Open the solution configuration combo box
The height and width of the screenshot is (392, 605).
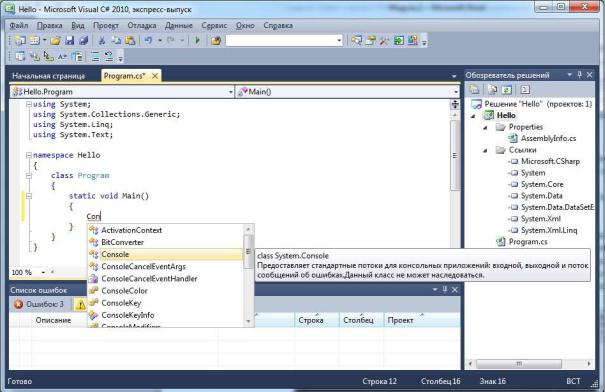[x=284, y=40]
